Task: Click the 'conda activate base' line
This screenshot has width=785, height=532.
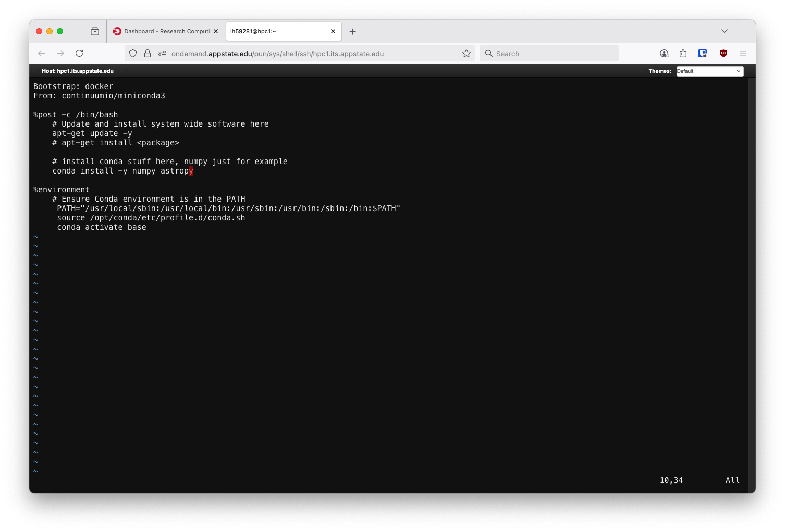Action: coord(102,227)
